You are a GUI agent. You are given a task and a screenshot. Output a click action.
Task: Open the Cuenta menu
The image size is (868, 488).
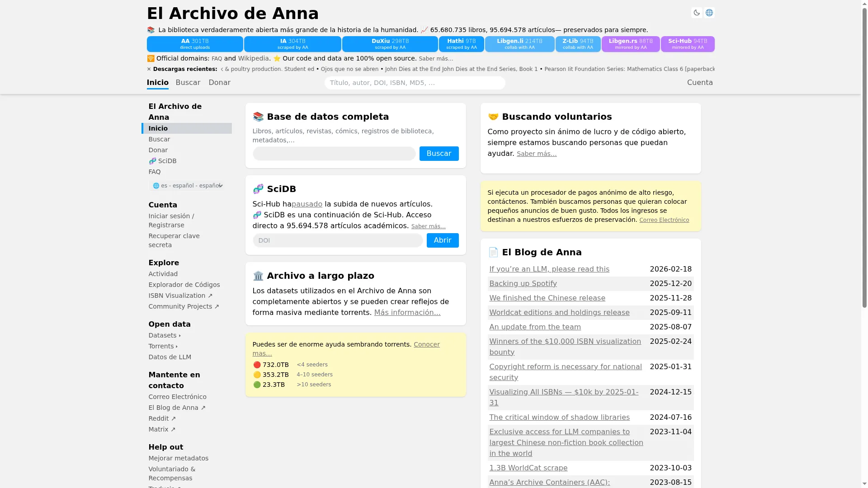[700, 83]
